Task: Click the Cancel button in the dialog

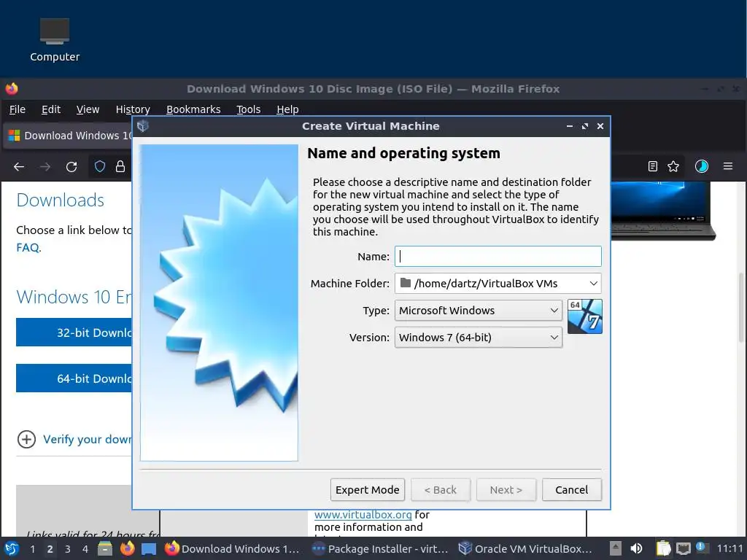Action: tap(572, 489)
